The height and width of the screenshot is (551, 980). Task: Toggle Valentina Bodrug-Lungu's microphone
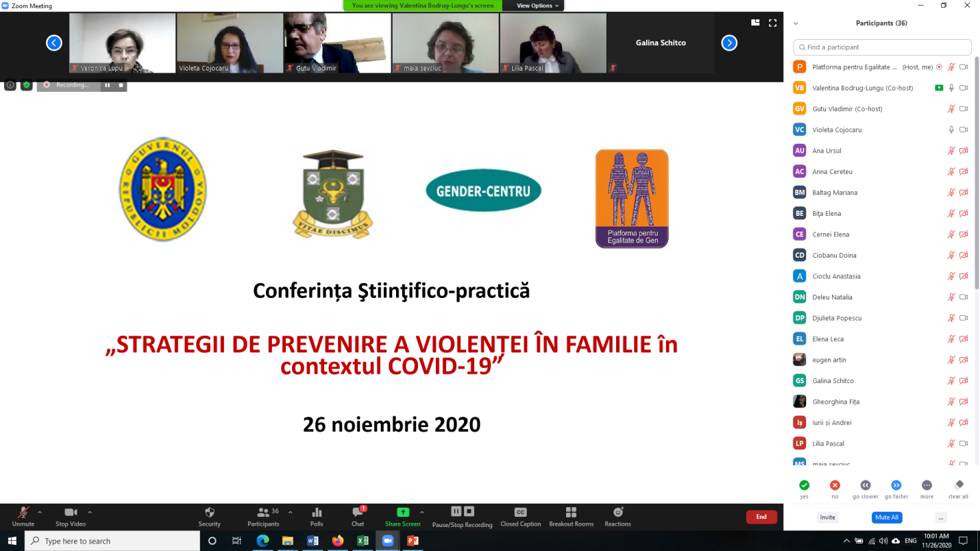pos(951,88)
